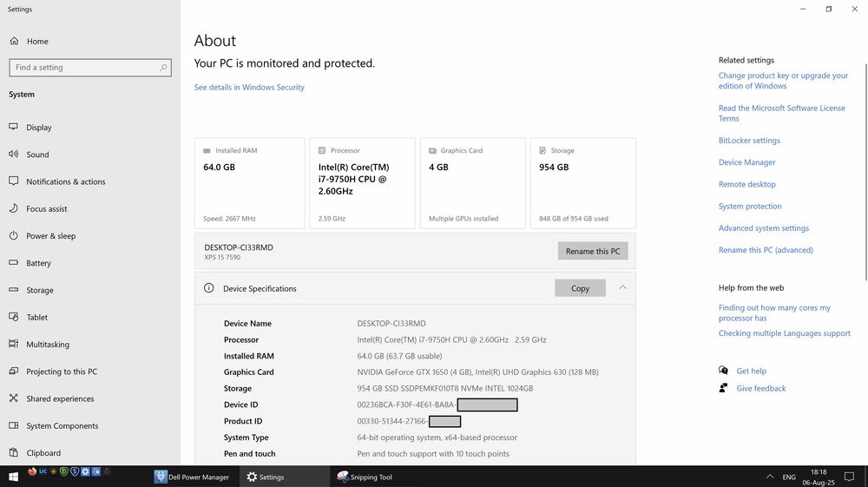Show hidden system tray icons
Image resolution: width=868 pixels, height=487 pixels.
(x=770, y=477)
